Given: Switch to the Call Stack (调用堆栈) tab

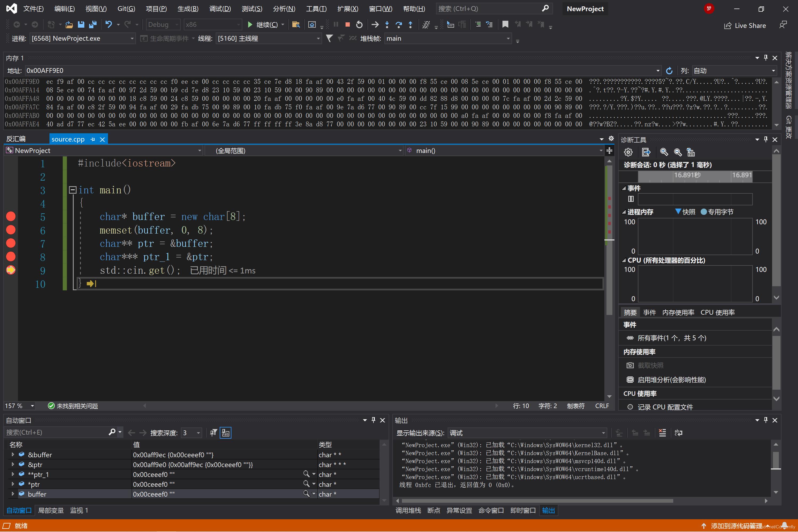Looking at the screenshot, I should click(408, 510).
